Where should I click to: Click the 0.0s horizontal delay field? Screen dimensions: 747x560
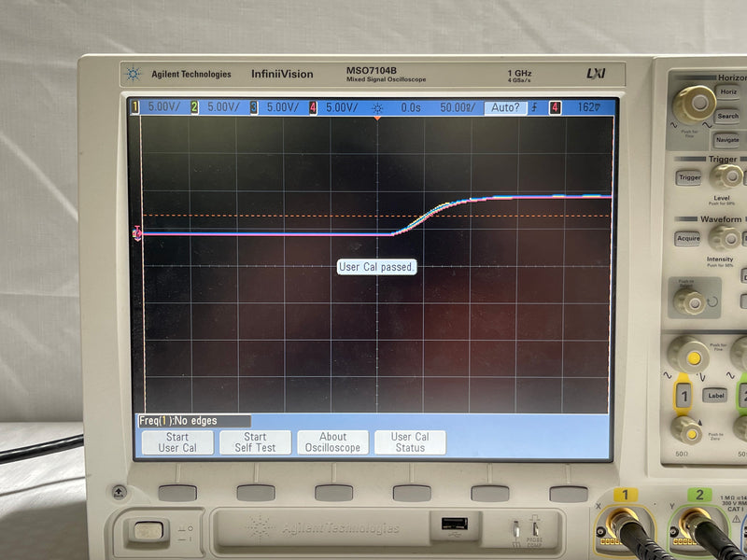(410, 109)
